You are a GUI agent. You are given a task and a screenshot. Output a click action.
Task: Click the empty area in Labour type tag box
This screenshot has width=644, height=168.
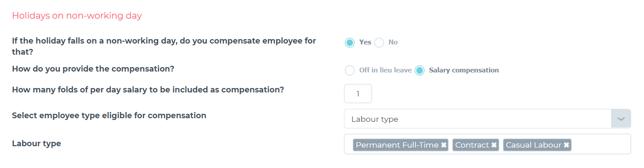[x=600, y=144]
